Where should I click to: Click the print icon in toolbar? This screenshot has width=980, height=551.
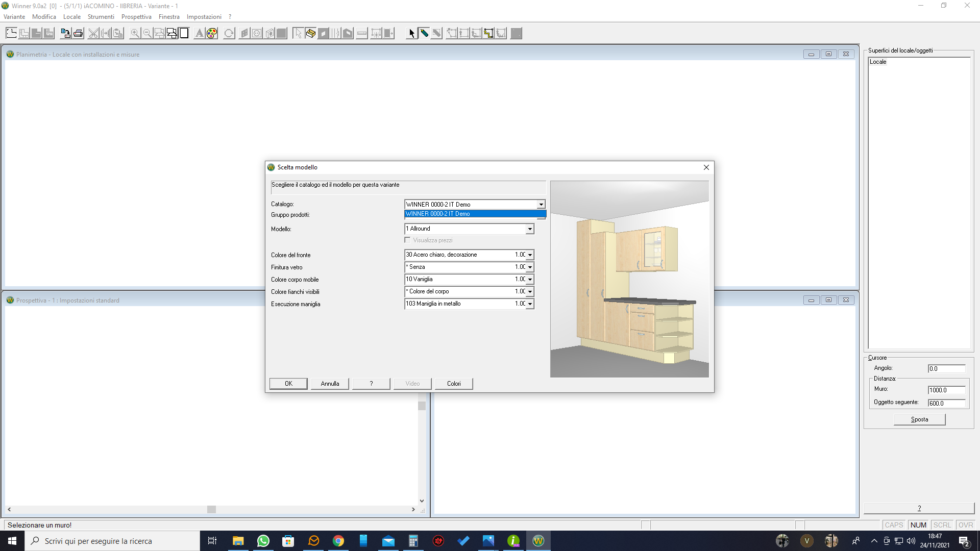pyautogui.click(x=78, y=34)
